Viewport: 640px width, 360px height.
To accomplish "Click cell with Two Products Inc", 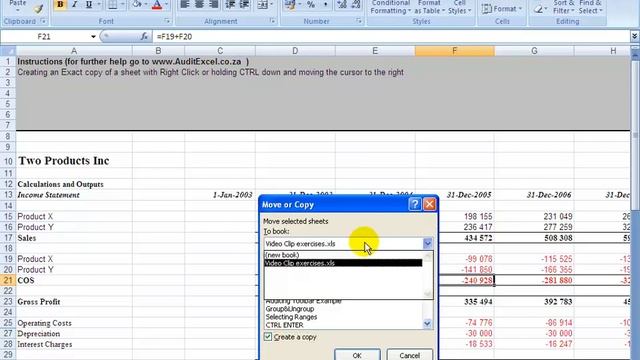I will click(x=74, y=160).
